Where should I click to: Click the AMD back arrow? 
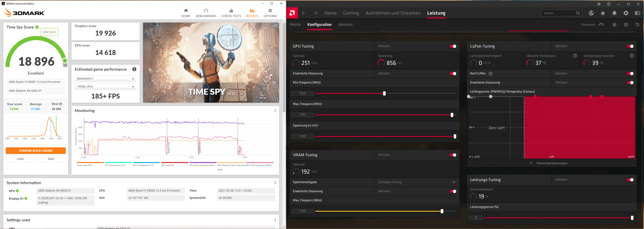coord(304,13)
